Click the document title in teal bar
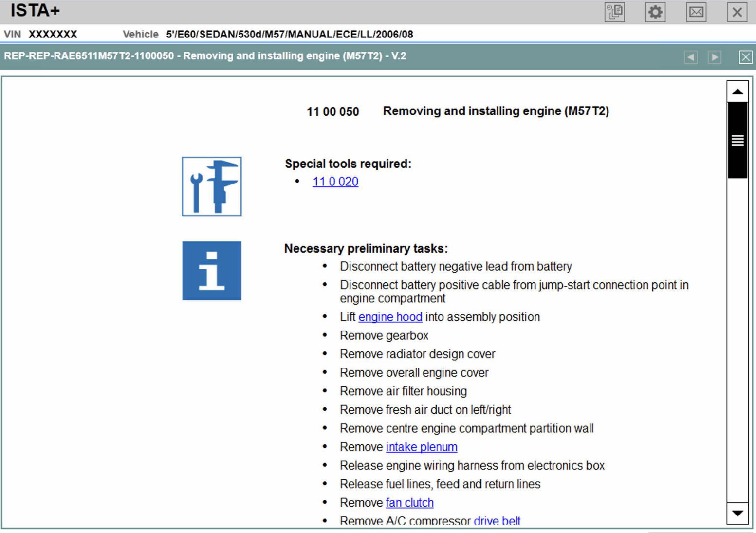Image resolution: width=756 pixels, height=533 pixels. point(205,56)
